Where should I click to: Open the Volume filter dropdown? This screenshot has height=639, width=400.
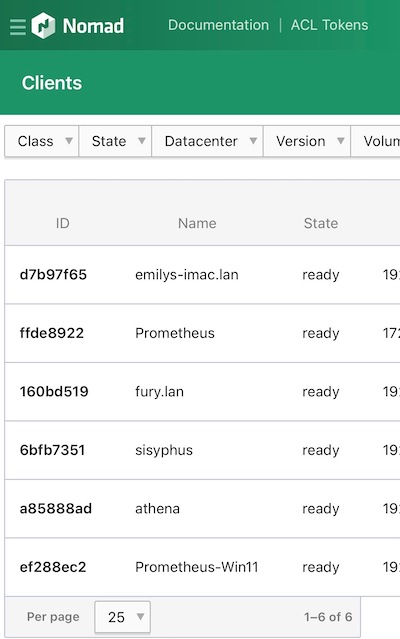click(375, 141)
